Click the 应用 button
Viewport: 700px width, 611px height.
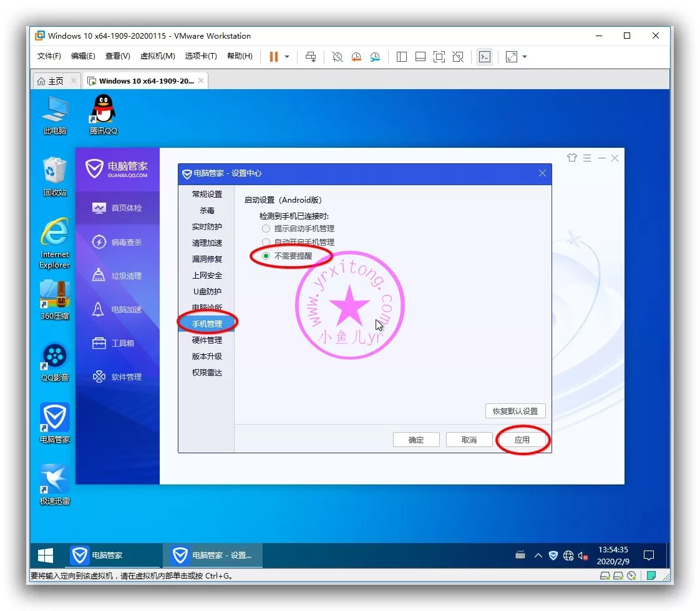click(522, 440)
